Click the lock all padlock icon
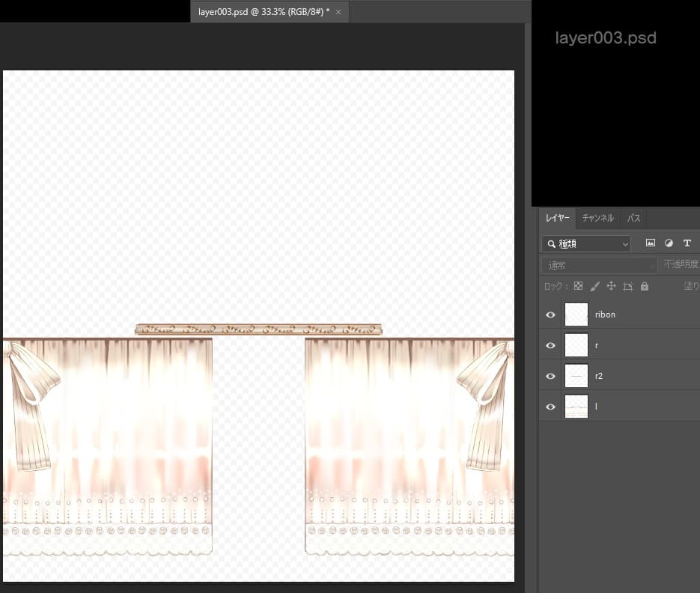Screen dimensions: 700x593 tap(645, 286)
